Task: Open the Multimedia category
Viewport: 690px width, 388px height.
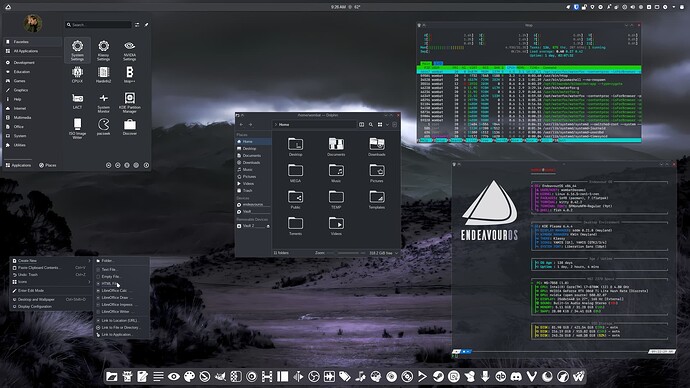Action: (33, 117)
